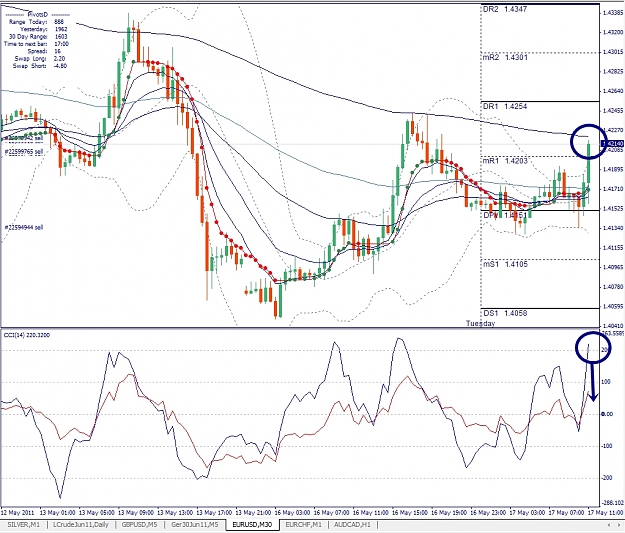Select the mR1 1.4203 pivot label
The width and height of the screenshot is (625, 533).
coord(505,161)
